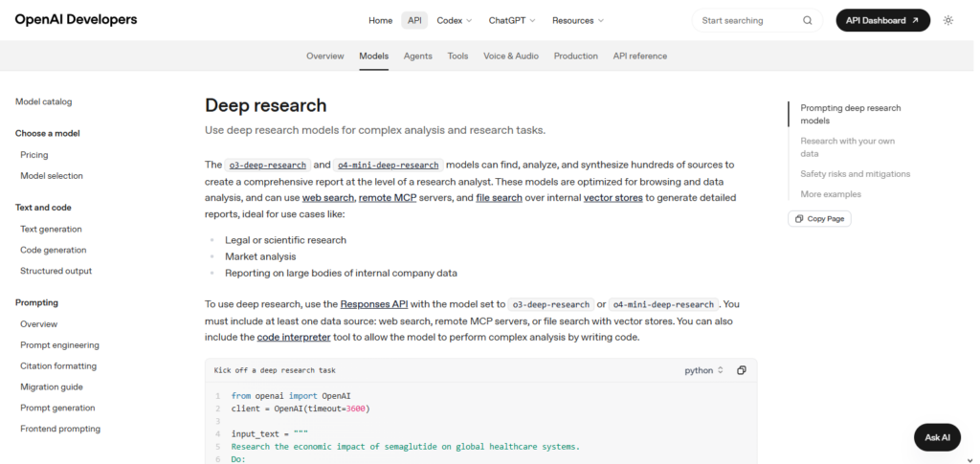Image resolution: width=980 pixels, height=464 pixels.
Task: Click the first o3-deep-research model link
Action: click(268, 166)
